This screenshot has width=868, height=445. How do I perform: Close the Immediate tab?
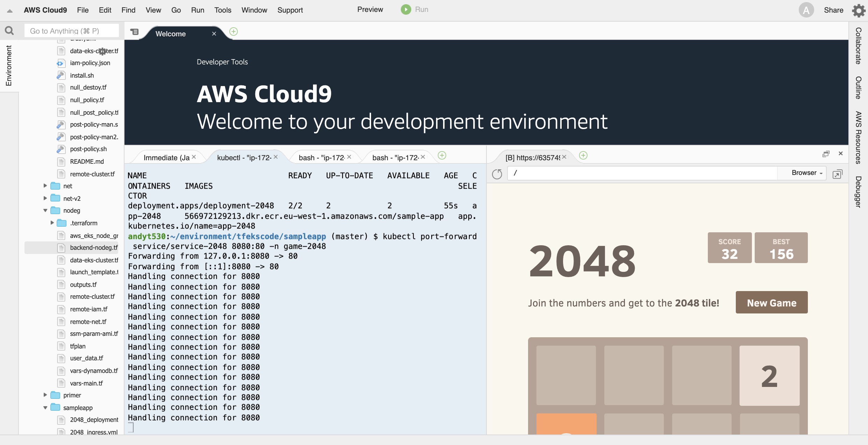[194, 157]
